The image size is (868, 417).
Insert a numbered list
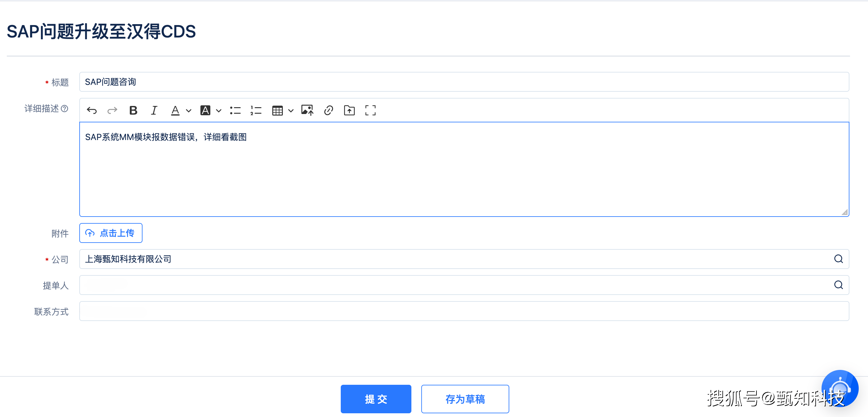point(256,111)
